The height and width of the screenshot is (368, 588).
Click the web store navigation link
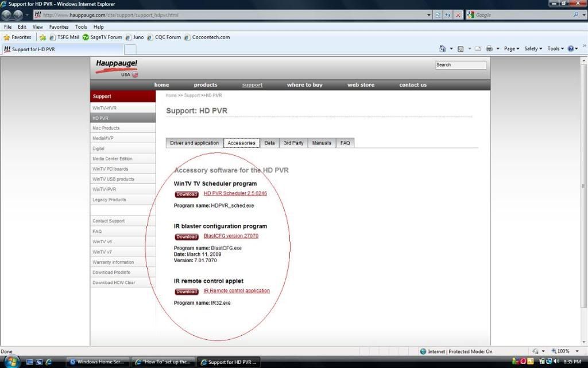pos(361,85)
